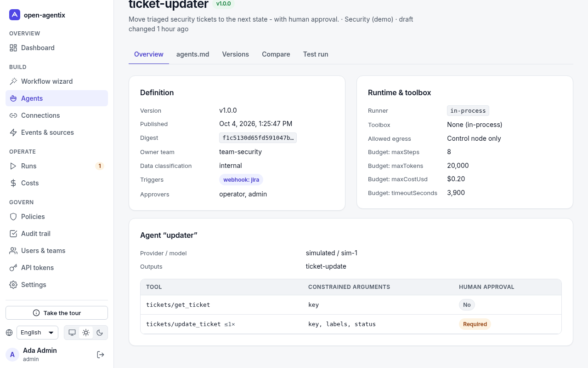Click the tickets/get_ticket tool row
Viewport: 588px width, 368px height.
(x=351, y=305)
